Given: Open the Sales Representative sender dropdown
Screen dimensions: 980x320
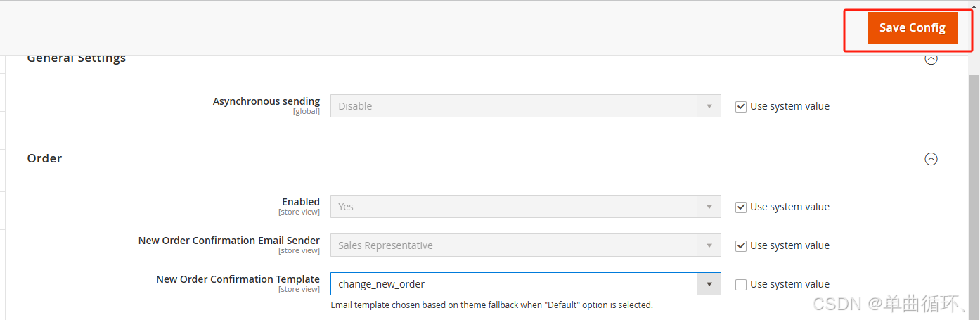Looking at the screenshot, I should (513, 245).
